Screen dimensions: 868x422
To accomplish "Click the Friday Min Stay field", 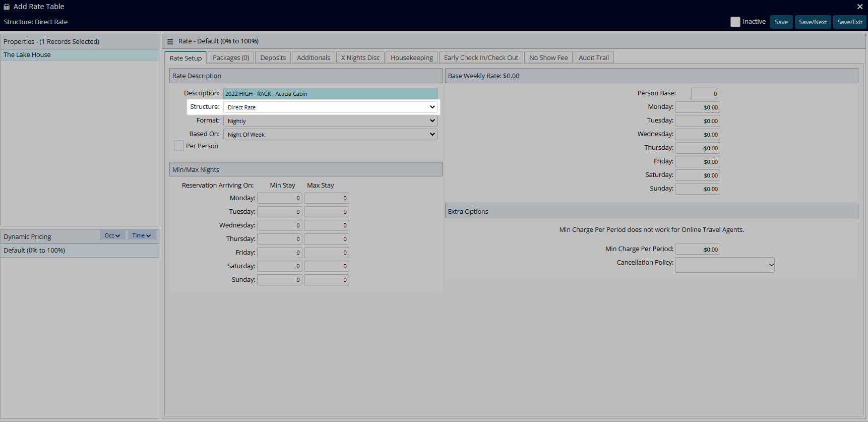I will coord(280,253).
